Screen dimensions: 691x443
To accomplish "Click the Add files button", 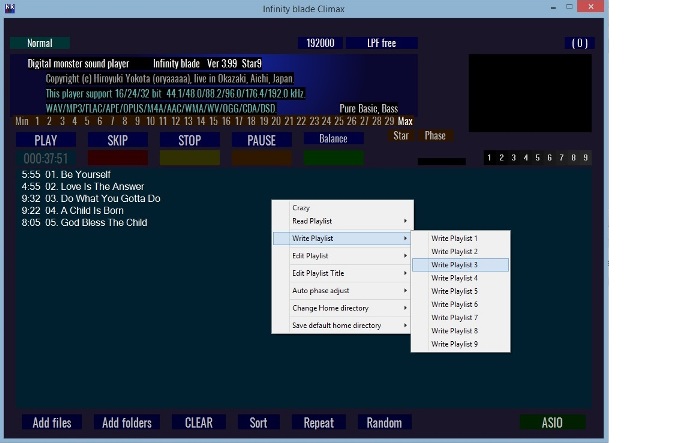I will click(x=52, y=422).
